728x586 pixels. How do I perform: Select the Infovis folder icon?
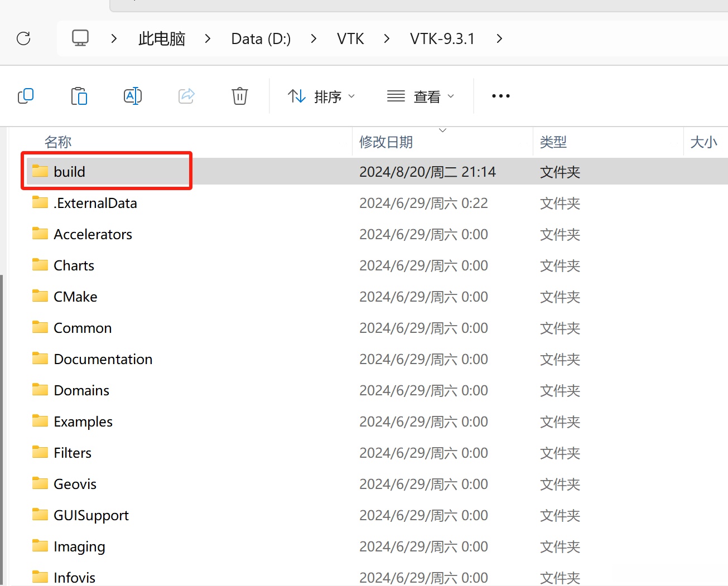(40, 577)
